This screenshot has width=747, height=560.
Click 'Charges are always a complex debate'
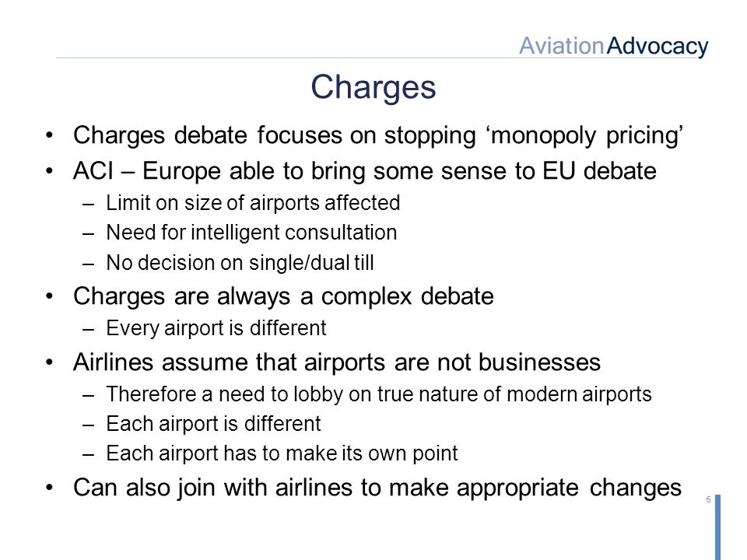283,296
